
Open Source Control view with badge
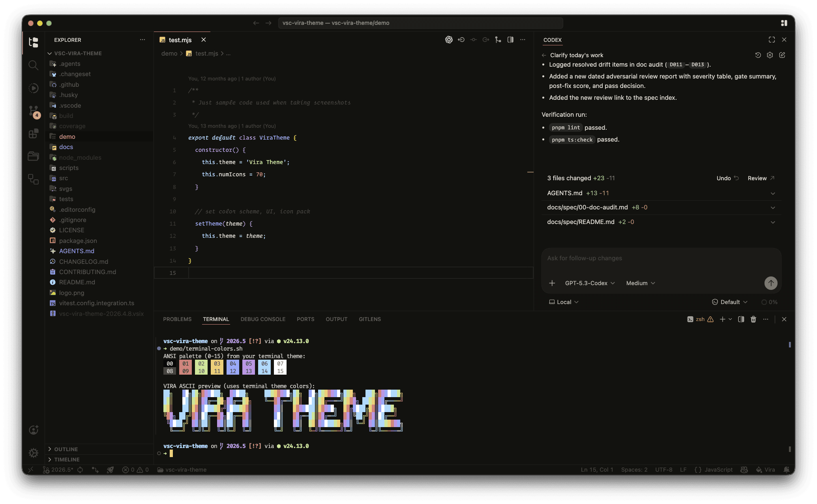34,111
